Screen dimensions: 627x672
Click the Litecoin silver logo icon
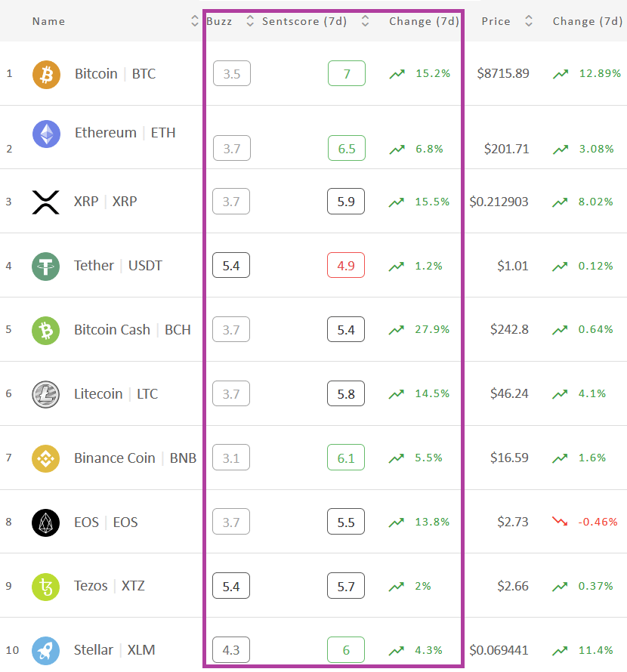pos(45,394)
